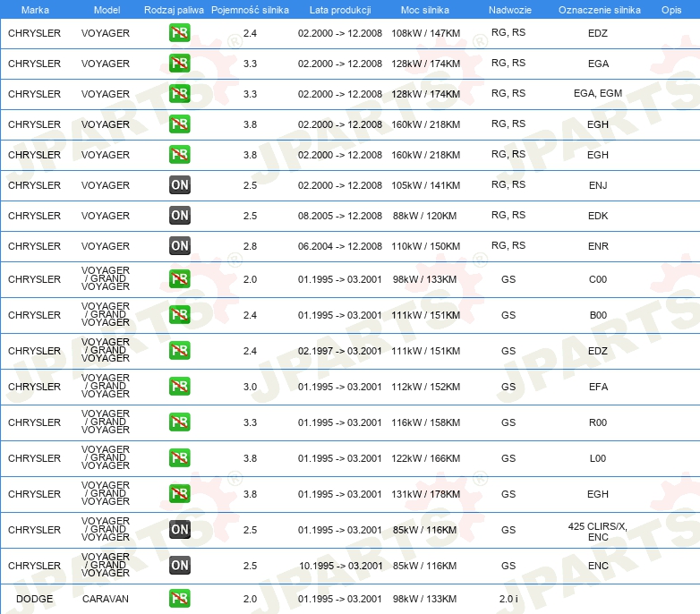The width and height of the screenshot is (700, 614).
Task: Click the Rodzaj paliwa column header
Action: click(x=174, y=10)
